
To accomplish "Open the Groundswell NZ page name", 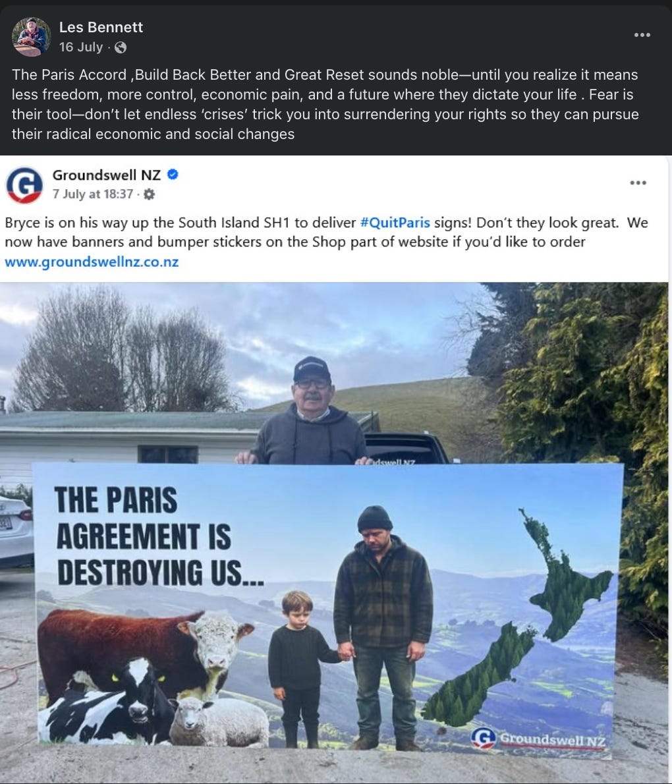I will 107,175.
